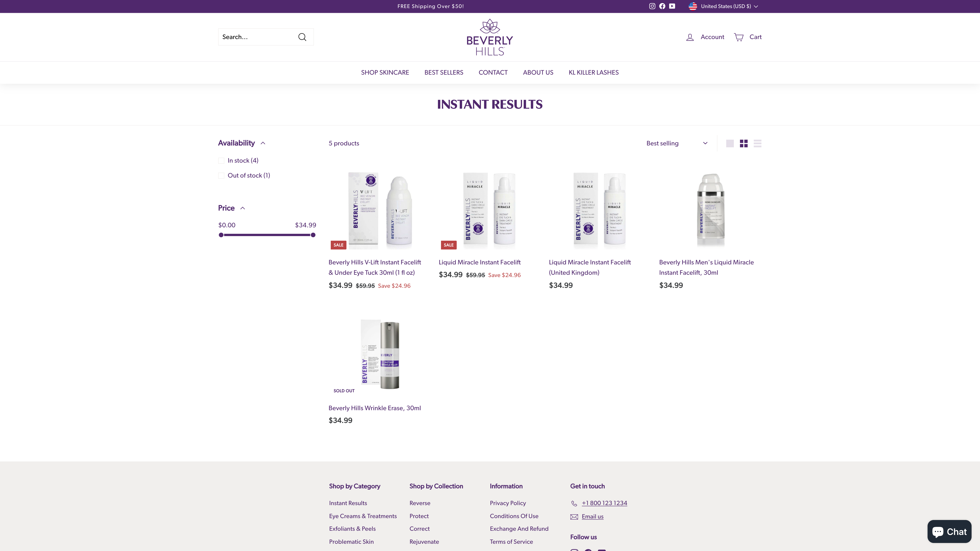The height and width of the screenshot is (551, 980).
Task: Open Instagram icon in top bar
Action: pyautogui.click(x=652, y=6)
